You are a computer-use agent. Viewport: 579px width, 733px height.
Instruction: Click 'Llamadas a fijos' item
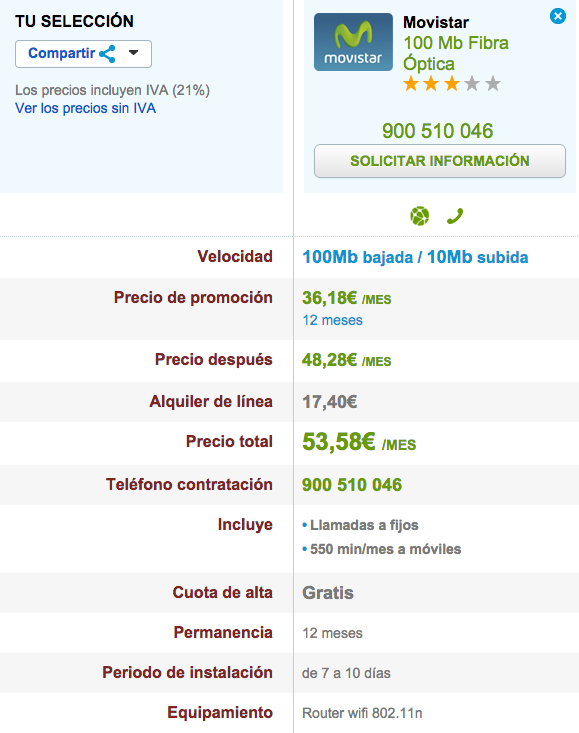click(364, 525)
